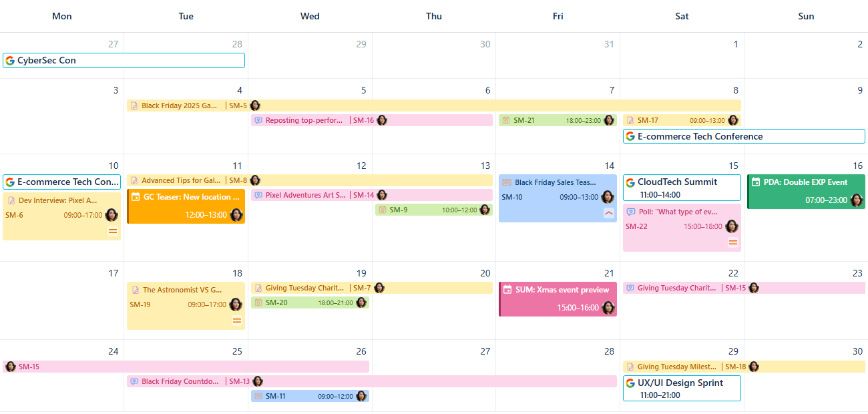Click the envelope icon on Black Friday Sales Teaser

507,182
